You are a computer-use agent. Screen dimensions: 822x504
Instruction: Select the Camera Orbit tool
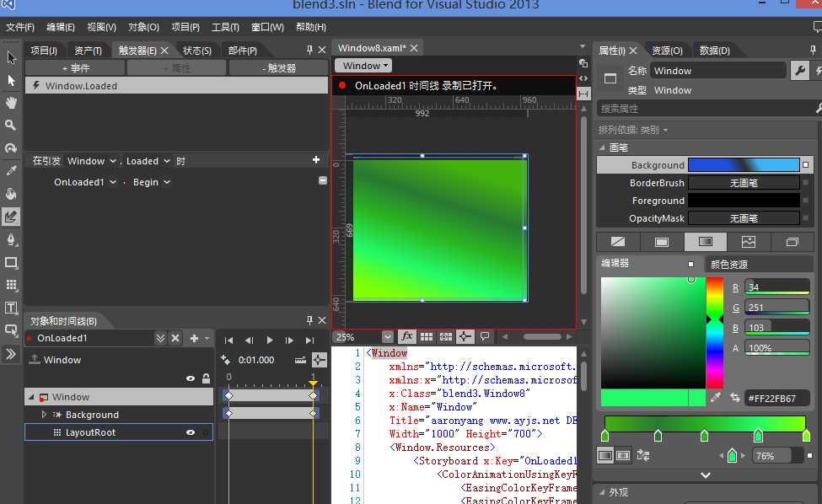point(11,148)
